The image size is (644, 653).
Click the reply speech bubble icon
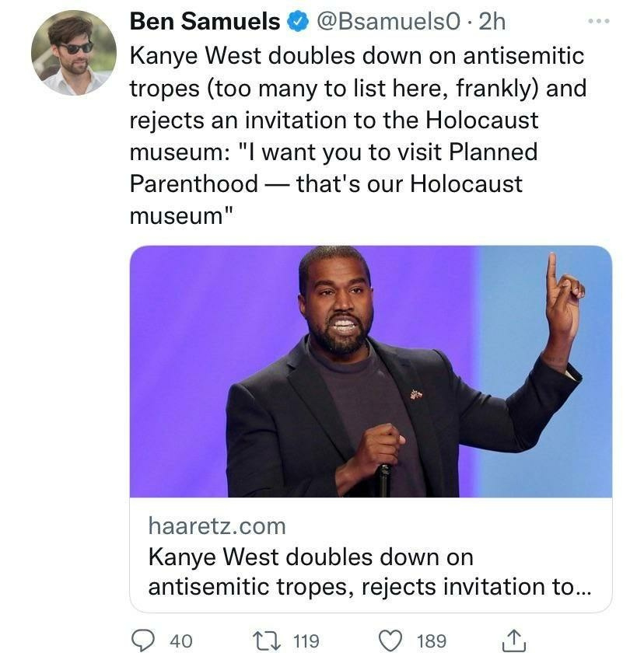(x=142, y=640)
